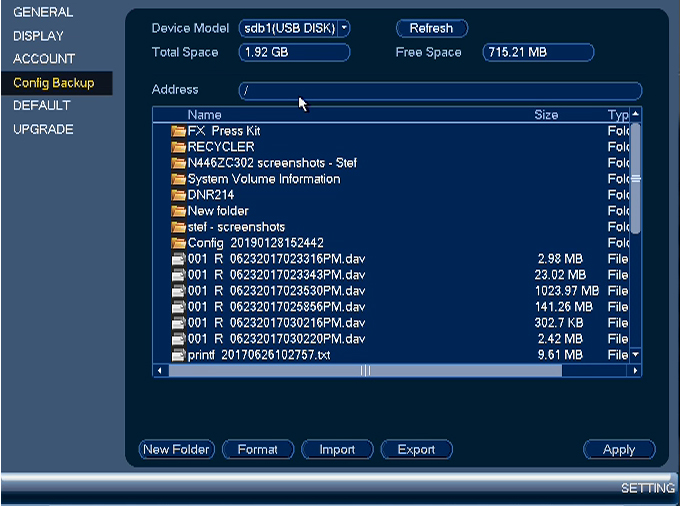
Task: Open the UPGRADE menu item
Action: coord(43,129)
